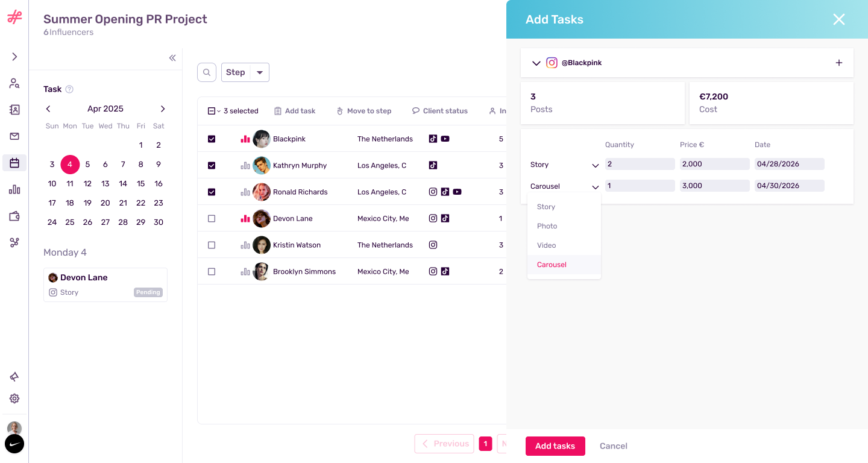The image size is (868, 463).
Task: Open integrations nodes icon in sidebar
Action: coord(14,242)
